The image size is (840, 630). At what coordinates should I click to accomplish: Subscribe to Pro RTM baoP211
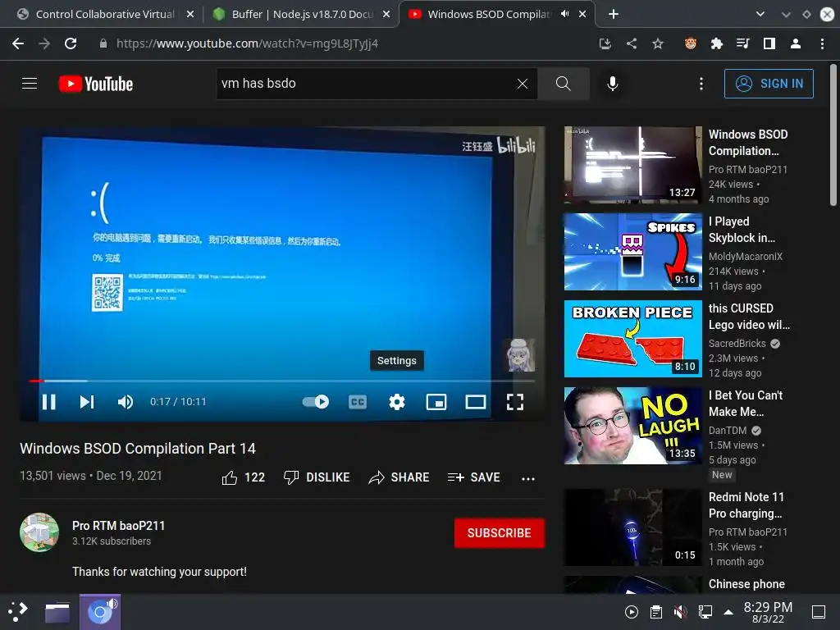tap(500, 533)
